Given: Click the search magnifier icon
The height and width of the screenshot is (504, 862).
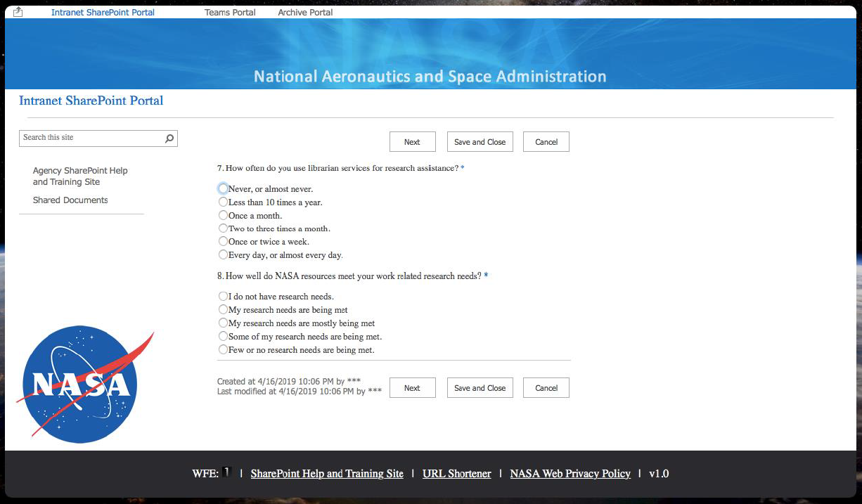Looking at the screenshot, I should click(169, 138).
